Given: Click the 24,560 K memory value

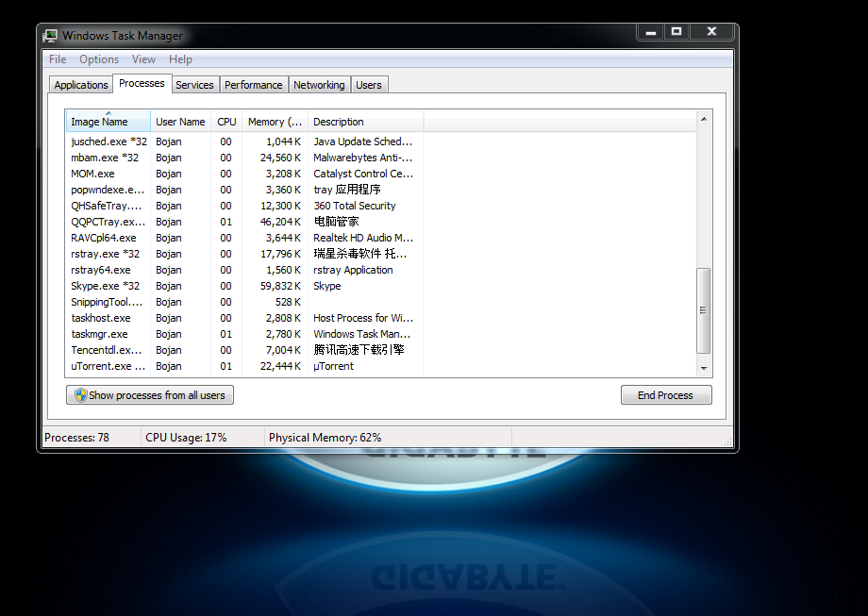Looking at the screenshot, I should pos(280,158).
